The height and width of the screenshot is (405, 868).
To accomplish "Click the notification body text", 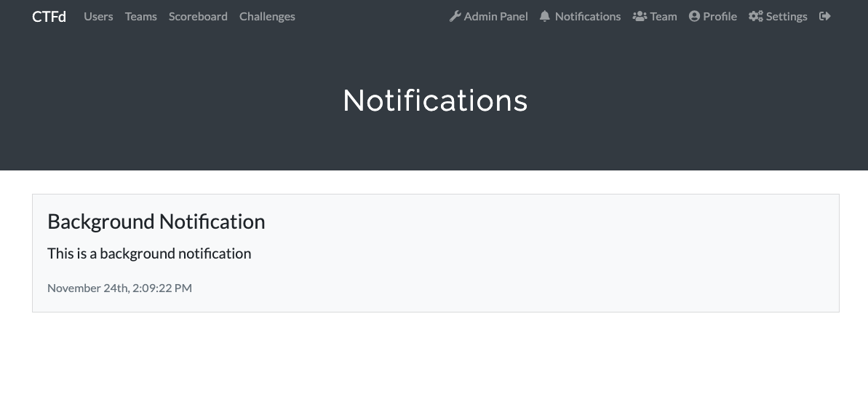I will (149, 253).
